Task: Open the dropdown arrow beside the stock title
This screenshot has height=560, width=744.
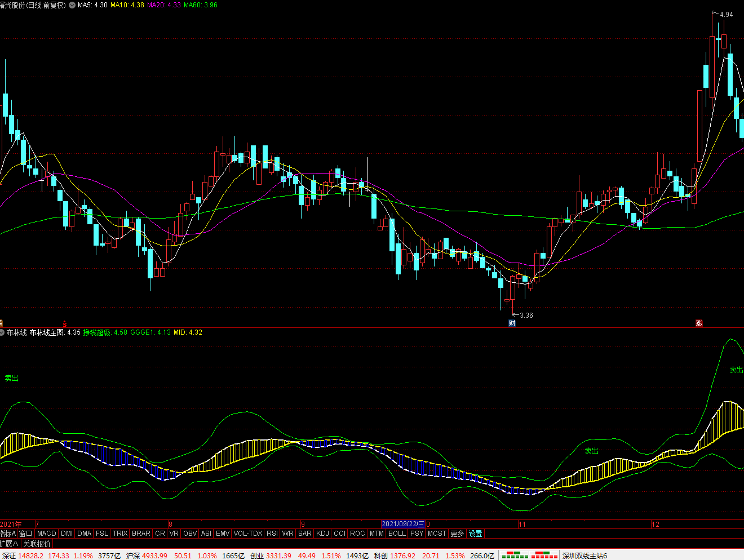Action: click(72, 5)
